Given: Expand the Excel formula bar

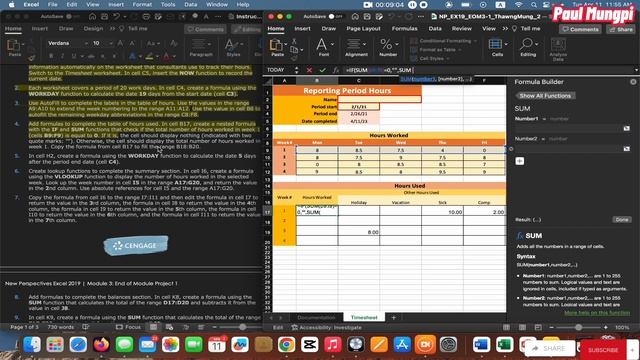Looking at the screenshot, I should click(x=636, y=70).
